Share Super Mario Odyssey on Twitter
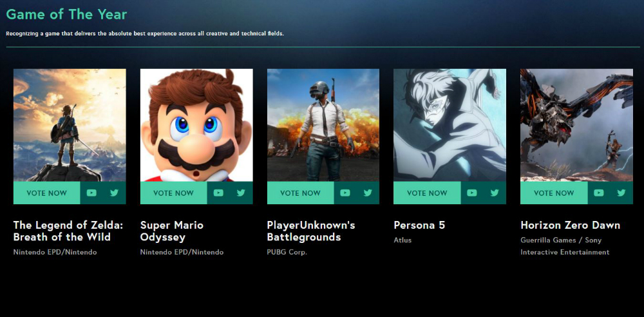 [241, 193]
